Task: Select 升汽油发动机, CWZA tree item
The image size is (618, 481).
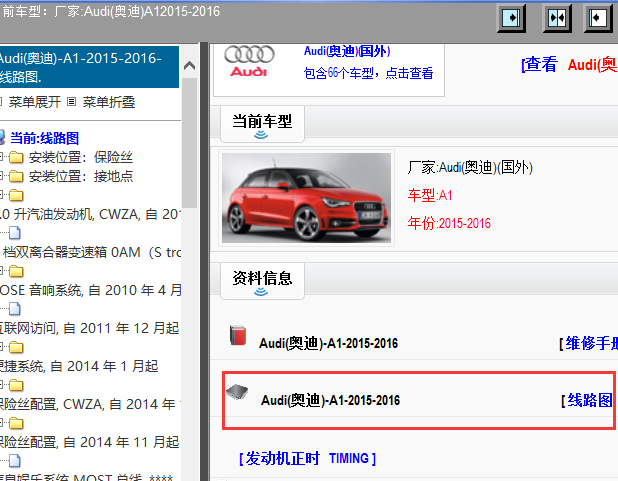Action: click(x=90, y=214)
